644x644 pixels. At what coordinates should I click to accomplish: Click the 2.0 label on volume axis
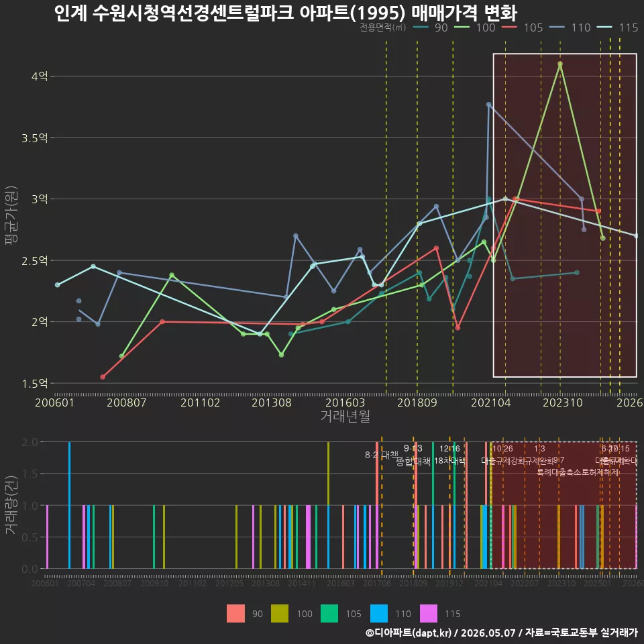click(x=30, y=442)
